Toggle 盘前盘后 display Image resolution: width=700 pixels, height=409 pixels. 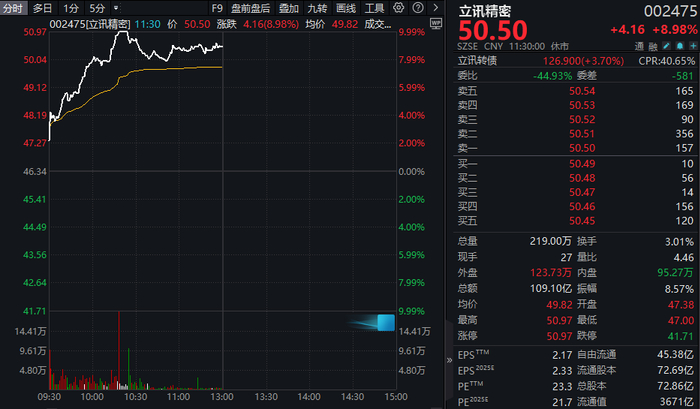click(x=250, y=8)
